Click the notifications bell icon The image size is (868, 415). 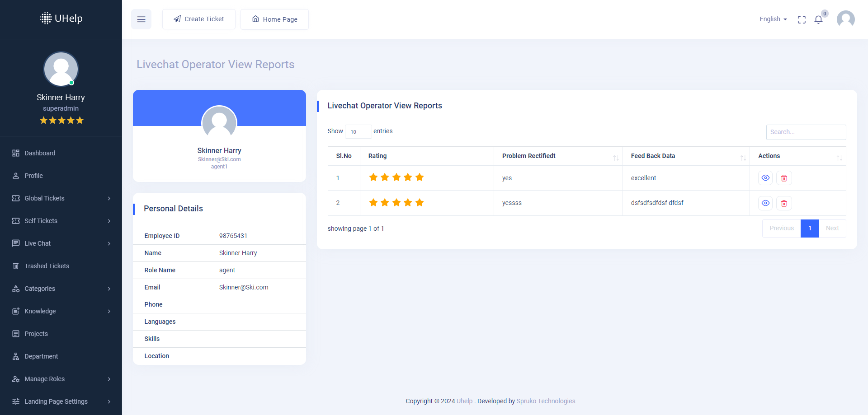coord(818,19)
